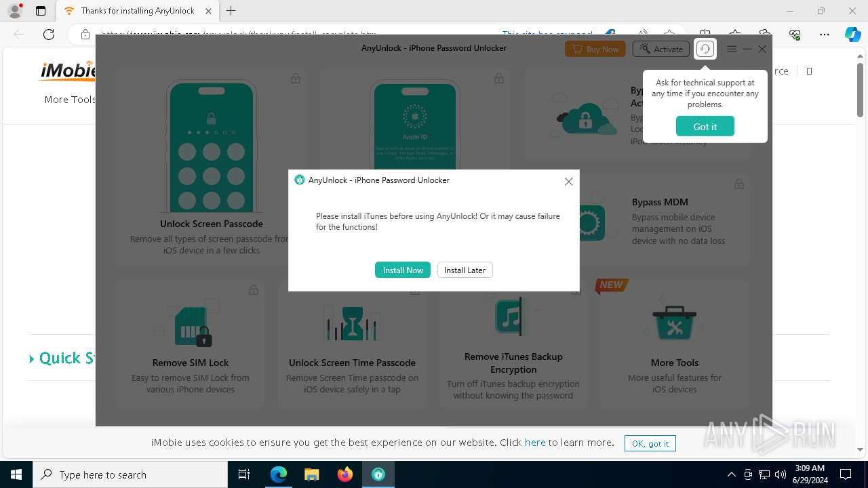Open the Copilot sidebar icon
Image resolution: width=868 pixels, height=488 pixels.
pos(852,34)
